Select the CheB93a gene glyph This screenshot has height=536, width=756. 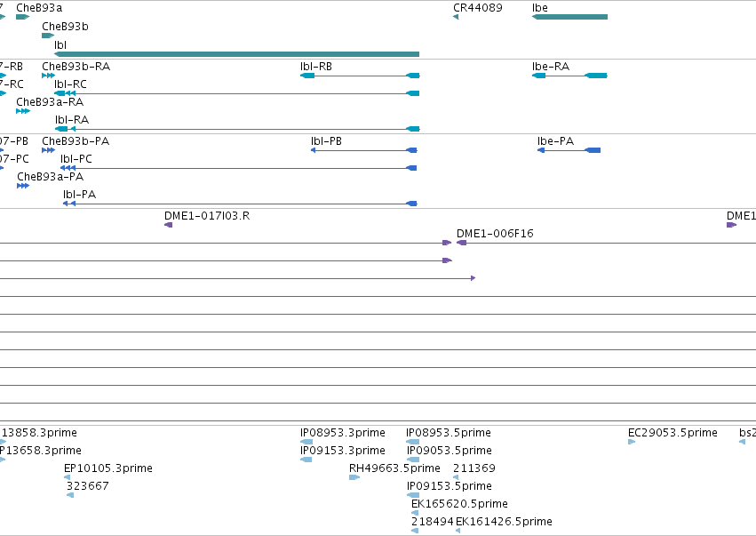tap(23, 17)
